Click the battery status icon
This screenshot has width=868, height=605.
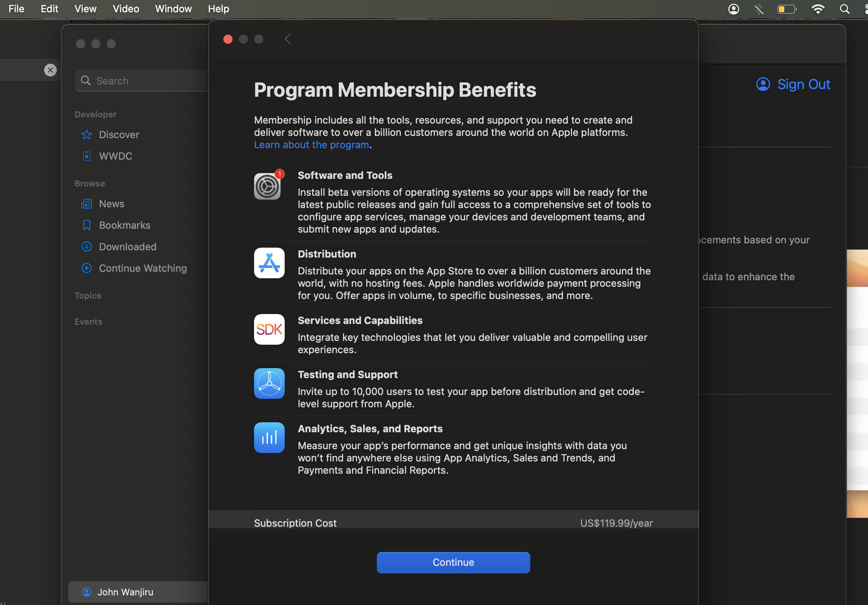787,9
